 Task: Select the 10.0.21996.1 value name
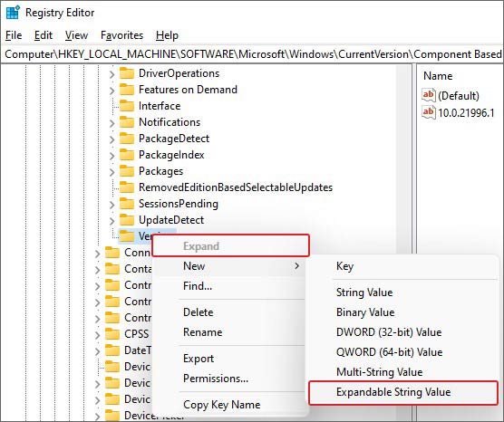[x=466, y=112]
